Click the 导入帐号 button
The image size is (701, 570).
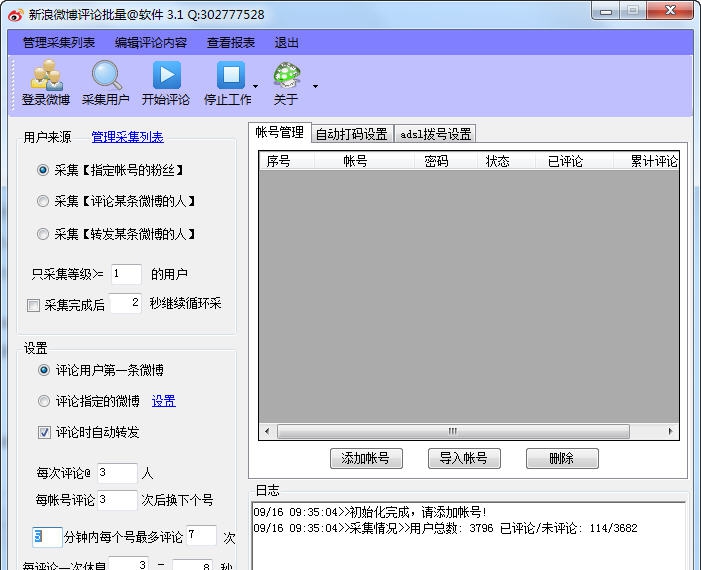[x=464, y=458]
